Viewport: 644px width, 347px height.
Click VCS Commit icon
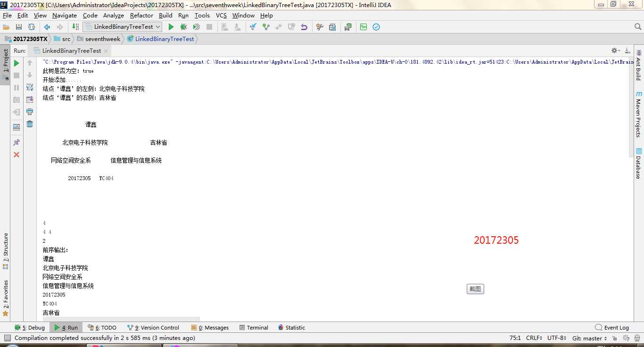coord(266,27)
